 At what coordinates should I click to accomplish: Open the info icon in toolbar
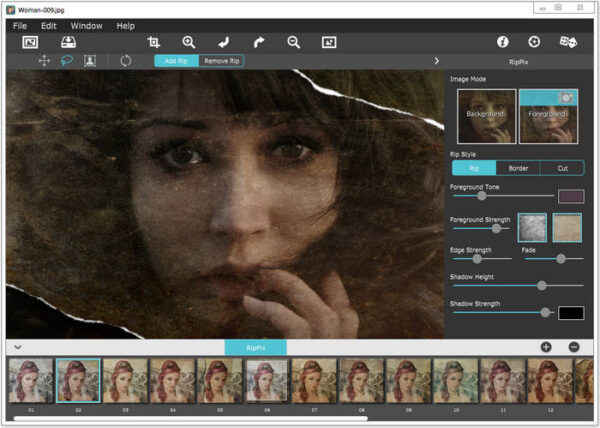(x=503, y=42)
